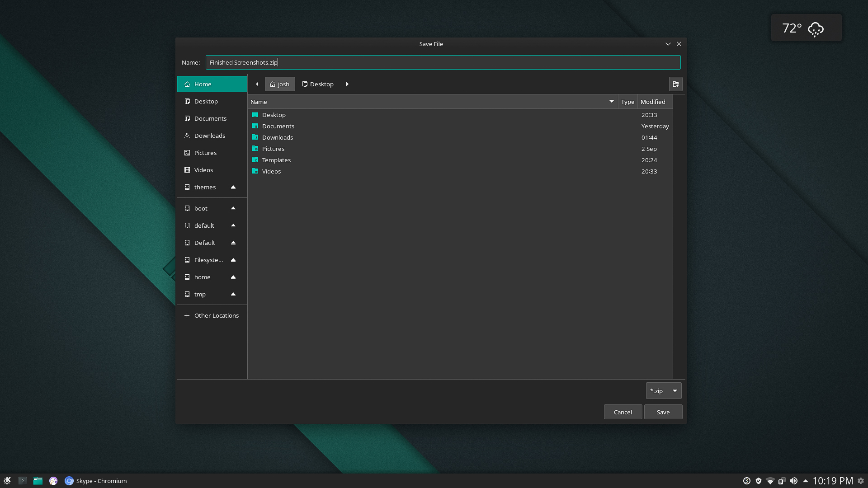Screen dimensions: 868x488
Task: Click the Save button
Action: [x=663, y=412]
